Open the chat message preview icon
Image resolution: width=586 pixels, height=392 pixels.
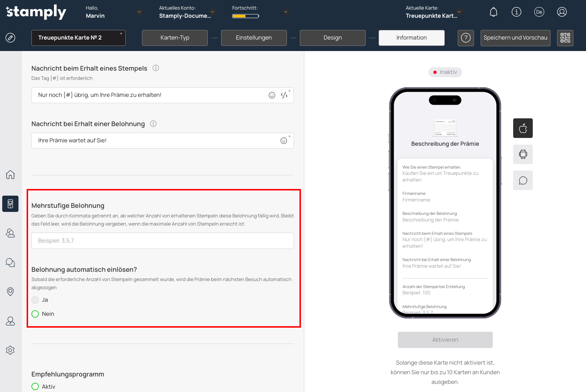pos(523,180)
